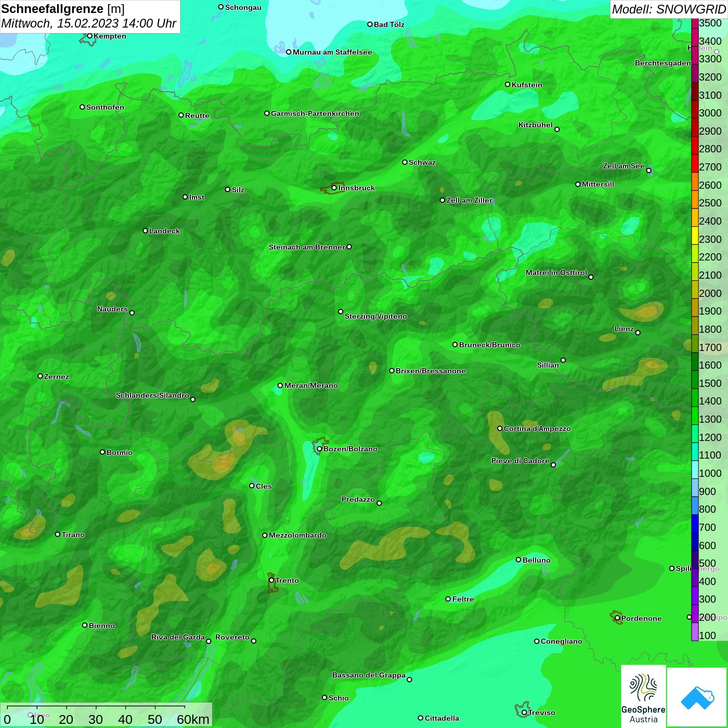Viewport: 728px width, 728px height.
Task: Click the Schio location dot
Action: 324,698
